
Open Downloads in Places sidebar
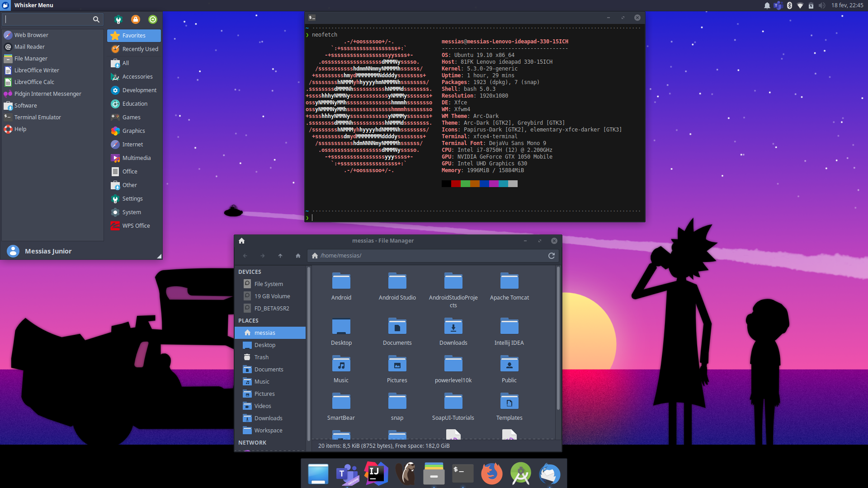(x=270, y=418)
